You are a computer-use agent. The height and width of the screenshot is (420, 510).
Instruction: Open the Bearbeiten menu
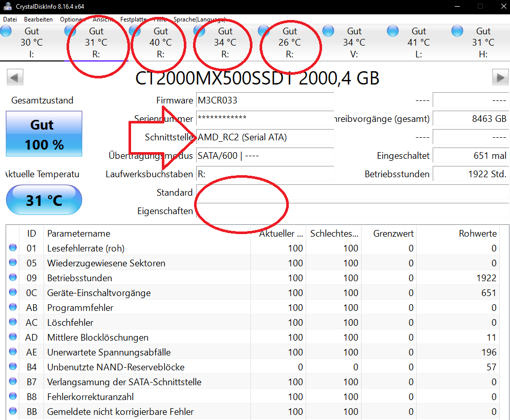pyautogui.click(x=38, y=19)
